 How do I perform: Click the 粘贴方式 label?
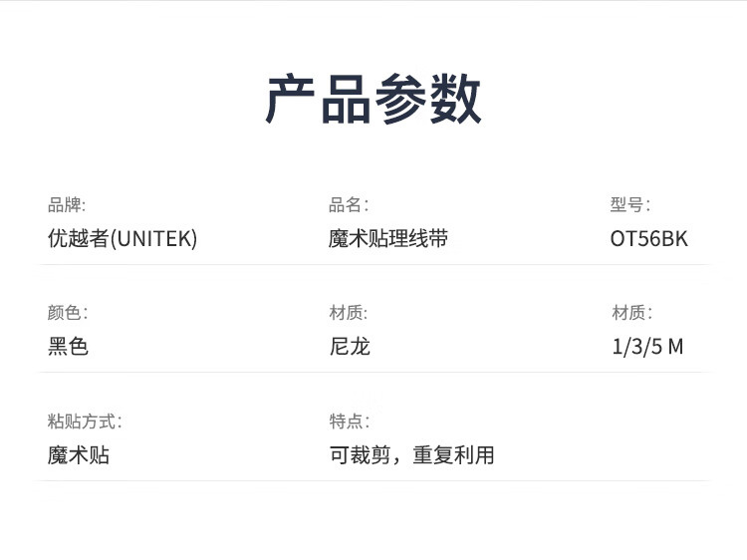click(x=85, y=421)
